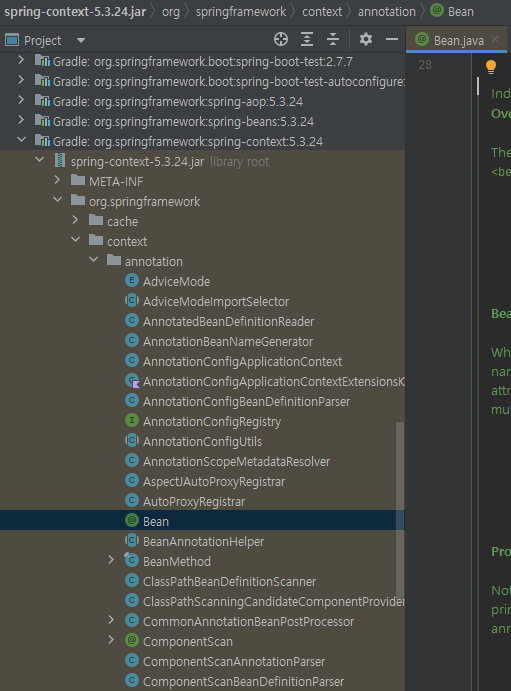Click the Collapse All toolbar icon
The height and width of the screenshot is (691, 511).
click(x=333, y=40)
